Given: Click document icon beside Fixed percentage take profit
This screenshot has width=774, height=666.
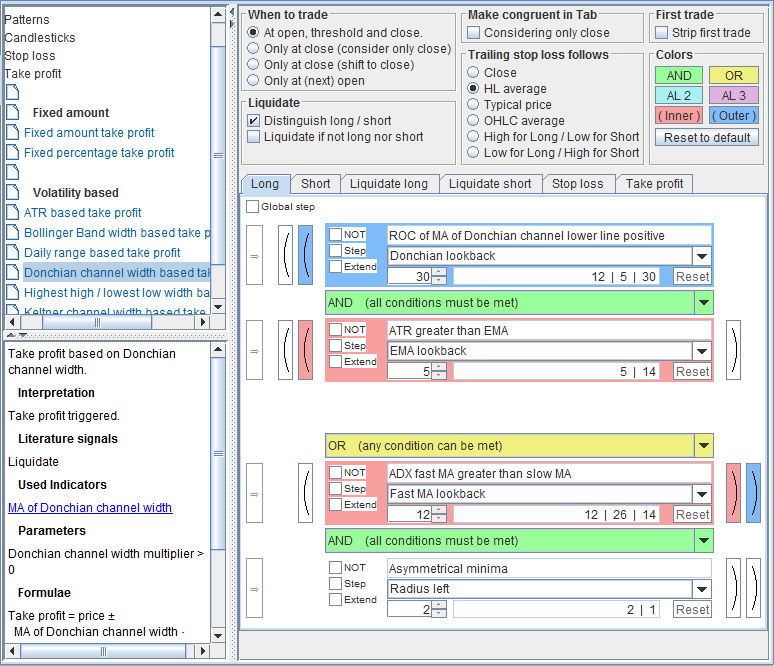Looking at the screenshot, I should (x=13, y=152).
